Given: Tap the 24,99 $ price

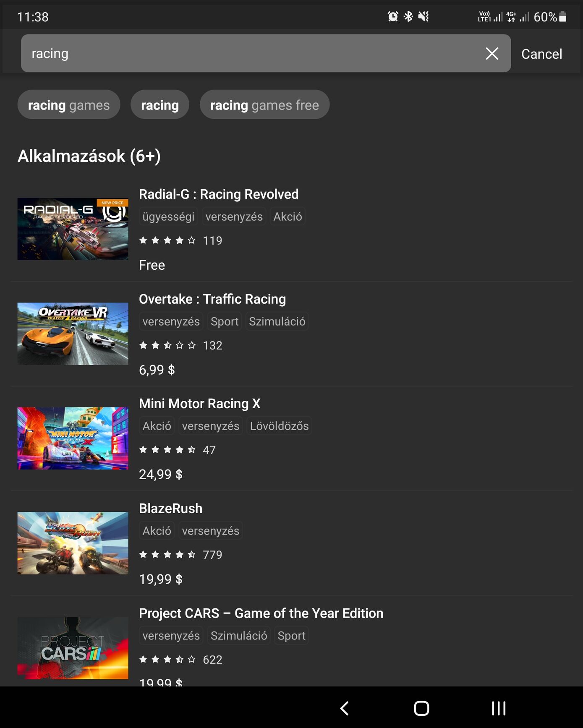Looking at the screenshot, I should pos(161,475).
